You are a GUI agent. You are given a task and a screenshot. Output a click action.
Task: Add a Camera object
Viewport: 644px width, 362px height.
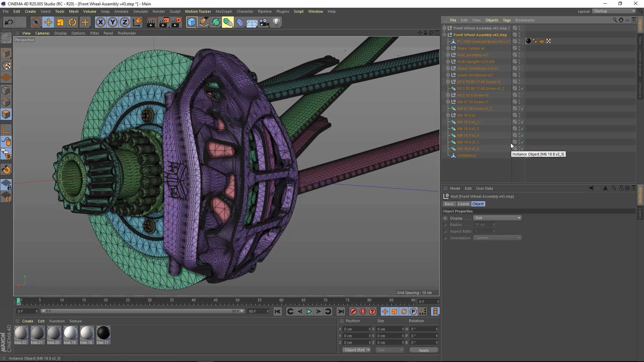264,22
